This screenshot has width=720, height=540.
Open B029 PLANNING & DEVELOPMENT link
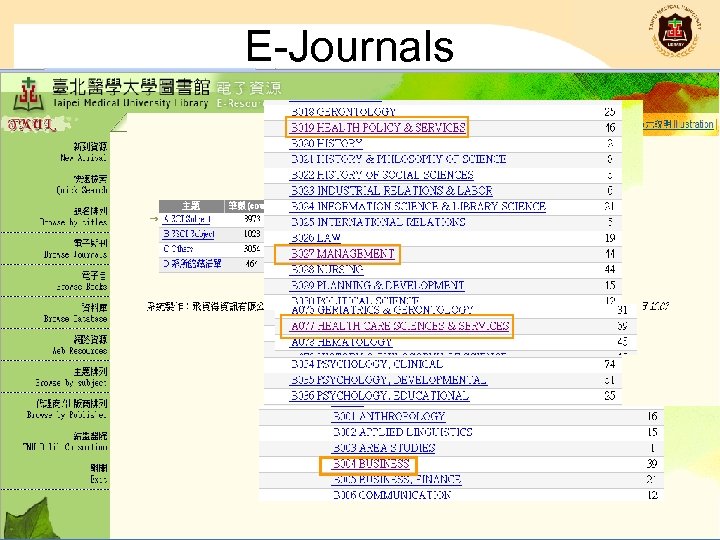point(377,285)
